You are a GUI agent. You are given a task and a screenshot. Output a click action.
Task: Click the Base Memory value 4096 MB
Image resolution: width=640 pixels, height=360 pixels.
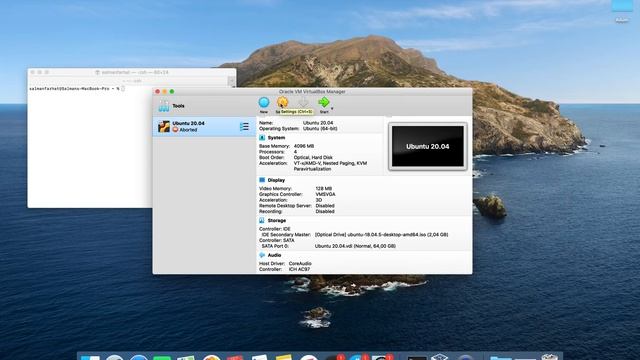304,146
